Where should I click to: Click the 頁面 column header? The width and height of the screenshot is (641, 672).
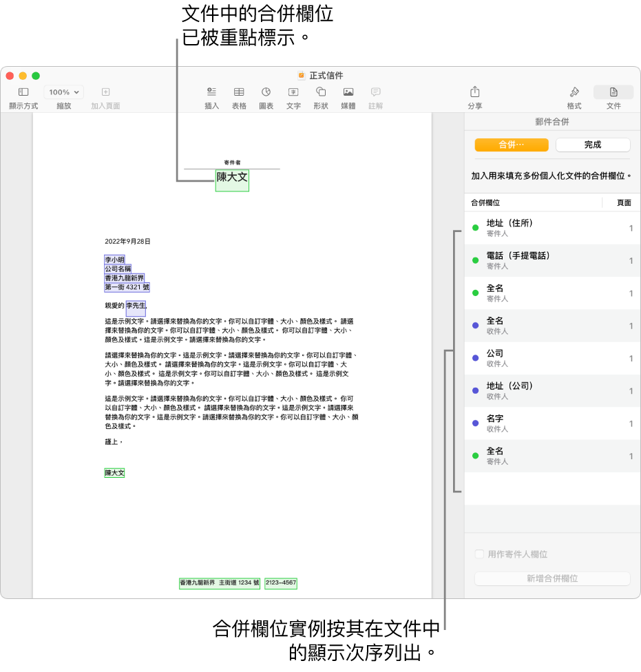coord(624,202)
